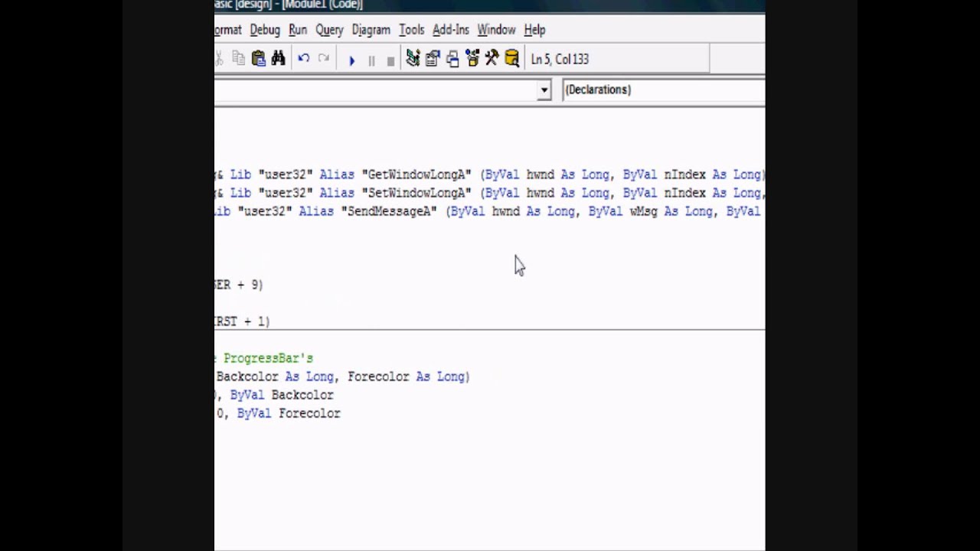This screenshot has height=551, width=980.
Task: Click the "GetWindowLongA" alias text
Action: 416,174
